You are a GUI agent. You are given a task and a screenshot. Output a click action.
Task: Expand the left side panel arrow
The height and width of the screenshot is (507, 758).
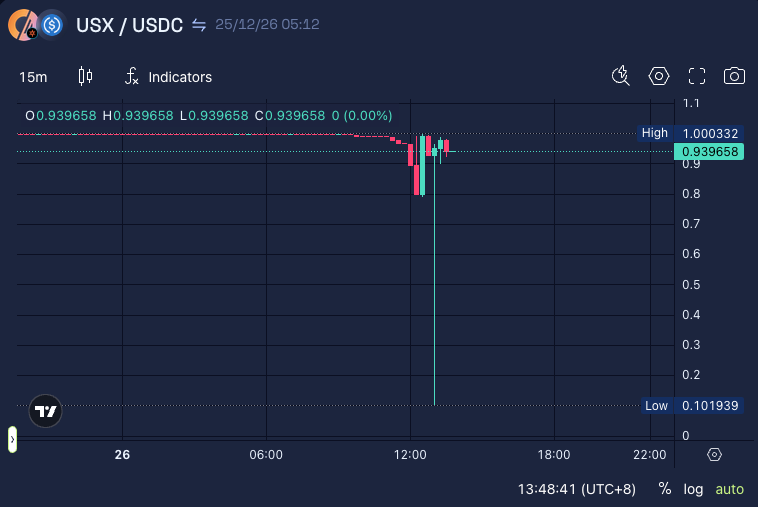click(12, 438)
